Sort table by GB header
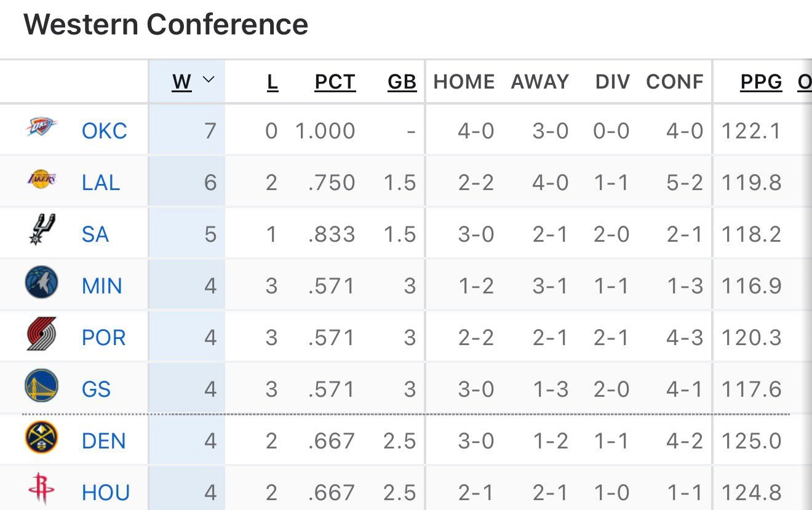This screenshot has width=812, height=510. tap(402, 82)
